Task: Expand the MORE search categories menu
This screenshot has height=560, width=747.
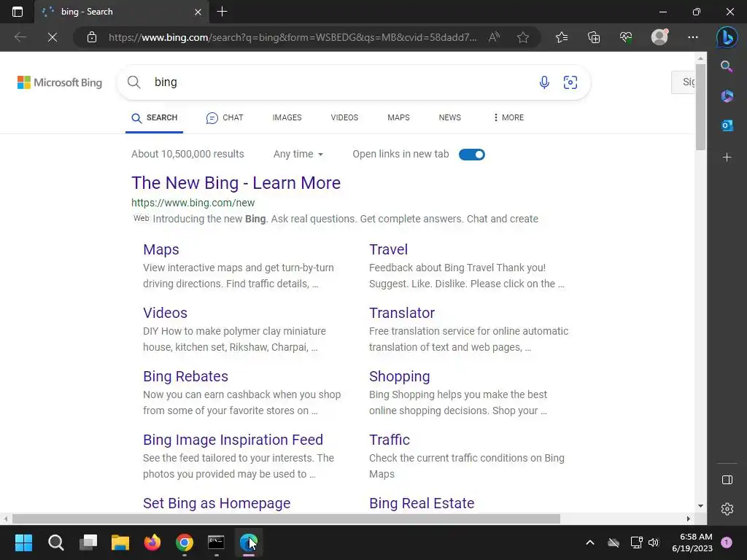Action: point(508,117)
